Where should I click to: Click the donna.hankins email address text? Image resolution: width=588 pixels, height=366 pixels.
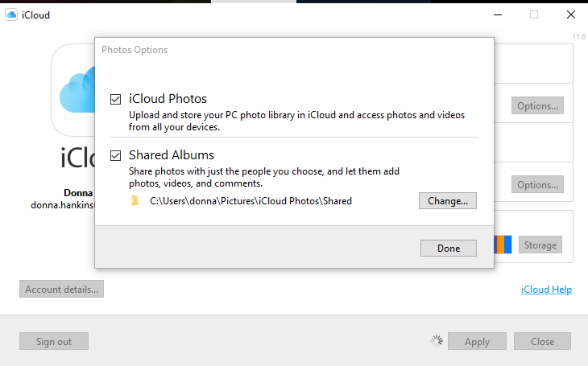point(63,205)
